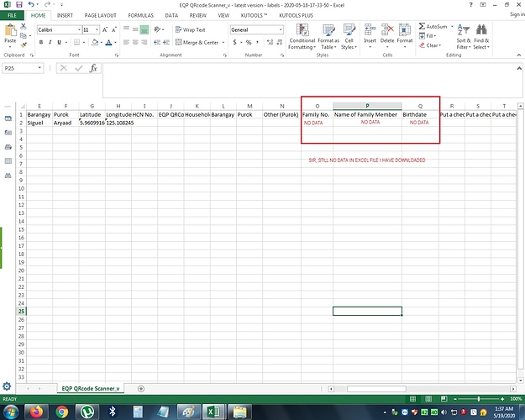Click AutoSum in the Editing group
The height and width of the screenshot is (420, 525).
click(x=434, y=26)
